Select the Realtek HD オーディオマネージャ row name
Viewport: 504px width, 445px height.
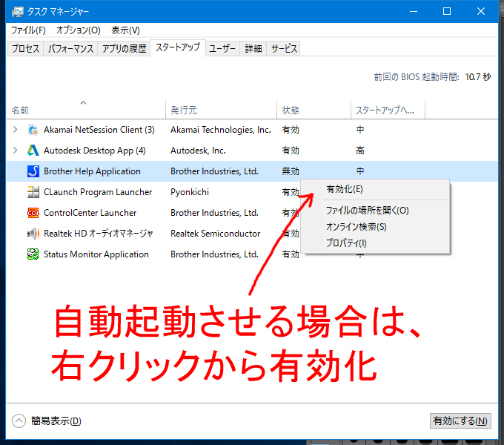[x=98, y=234]
